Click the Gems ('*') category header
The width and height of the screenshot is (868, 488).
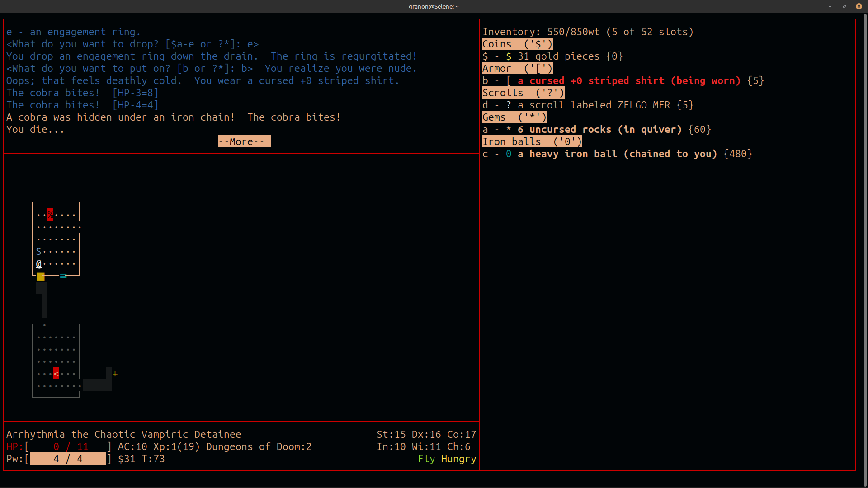pyautogui.click(x=514, y=117)
